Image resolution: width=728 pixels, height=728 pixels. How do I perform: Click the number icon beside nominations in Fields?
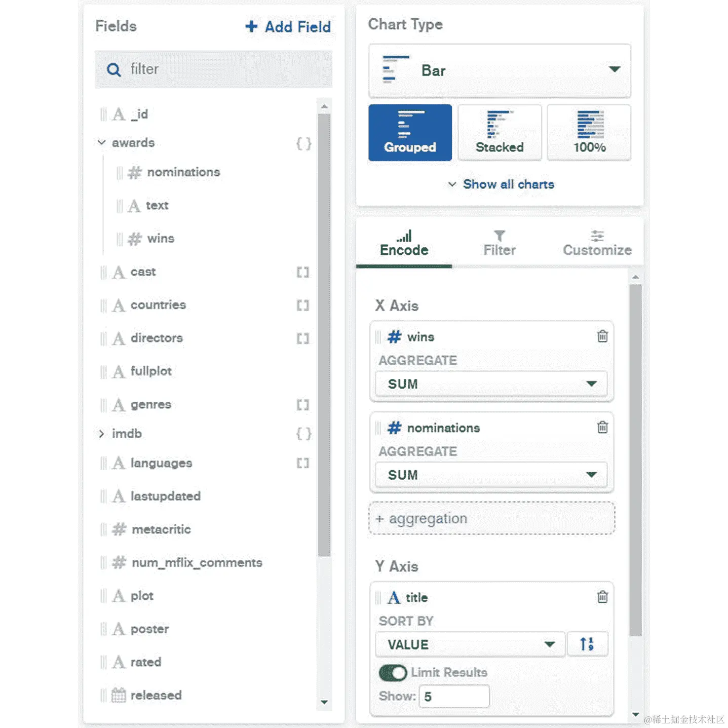(134, 172)
